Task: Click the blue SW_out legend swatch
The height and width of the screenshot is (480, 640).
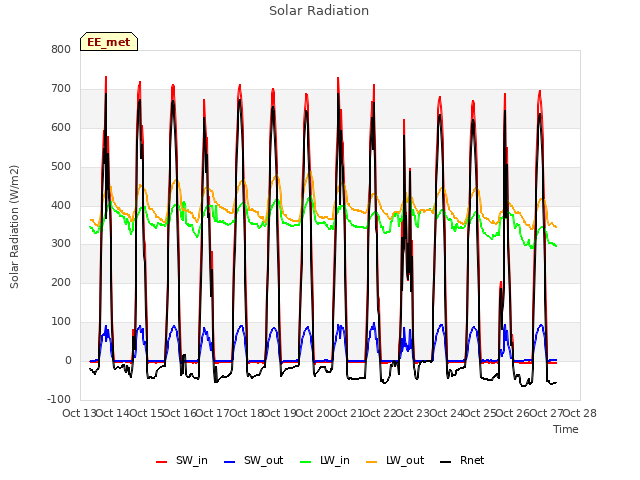Action: pyautogui.click(x=230, y=462)
